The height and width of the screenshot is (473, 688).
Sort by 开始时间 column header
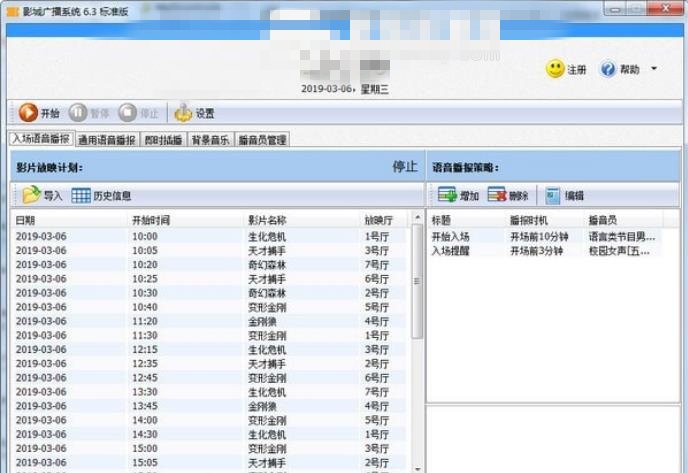click(185, 220)
